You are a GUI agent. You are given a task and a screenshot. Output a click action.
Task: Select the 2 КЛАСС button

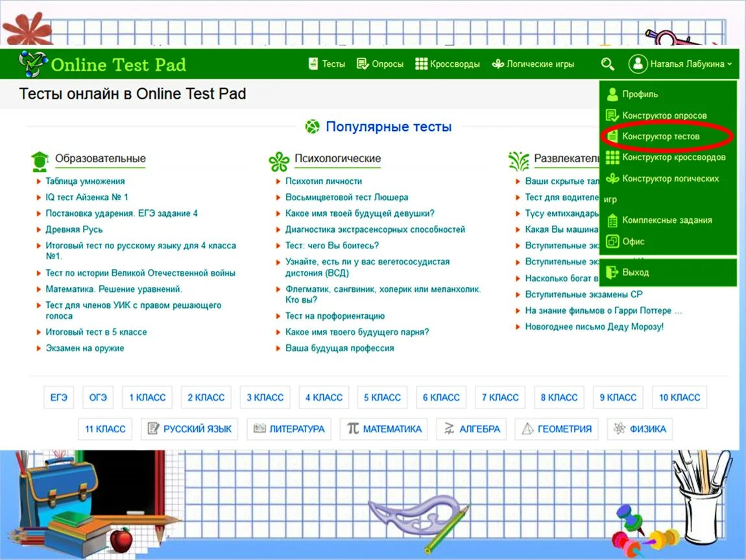click(206, 397)
